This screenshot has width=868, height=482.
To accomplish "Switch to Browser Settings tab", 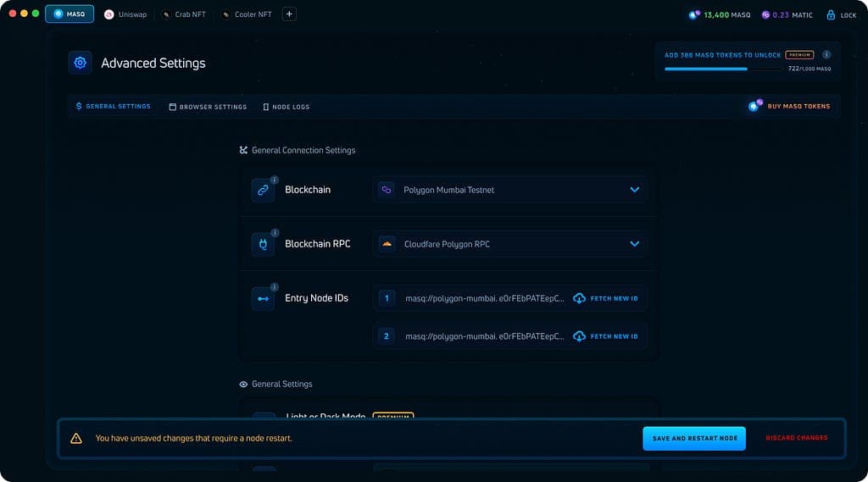I will [208, 107].
